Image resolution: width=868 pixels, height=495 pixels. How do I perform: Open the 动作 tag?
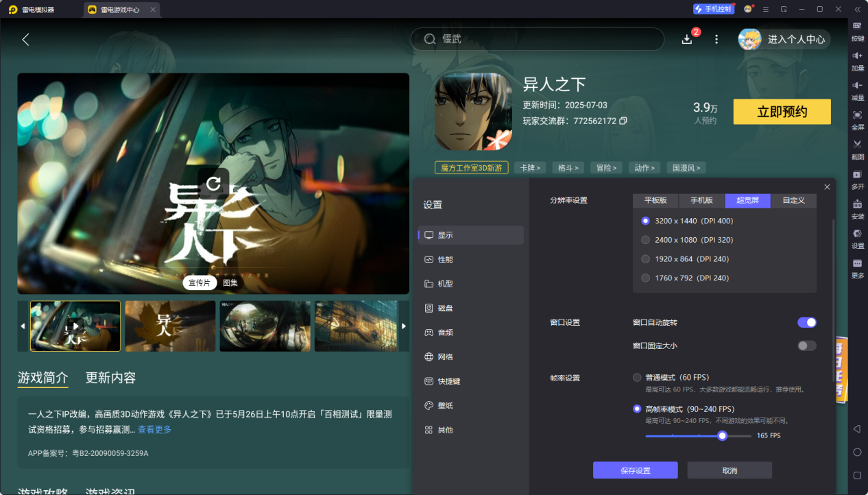tap(644, 167)
